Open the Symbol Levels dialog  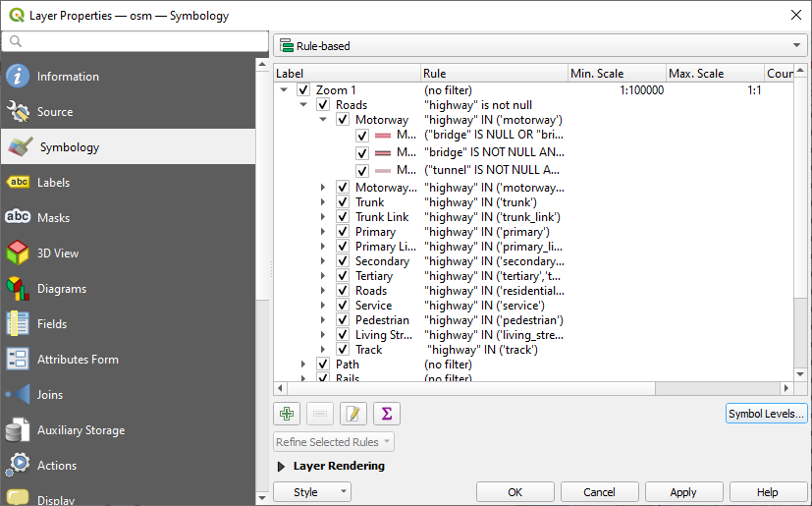[x=766, y=414]
